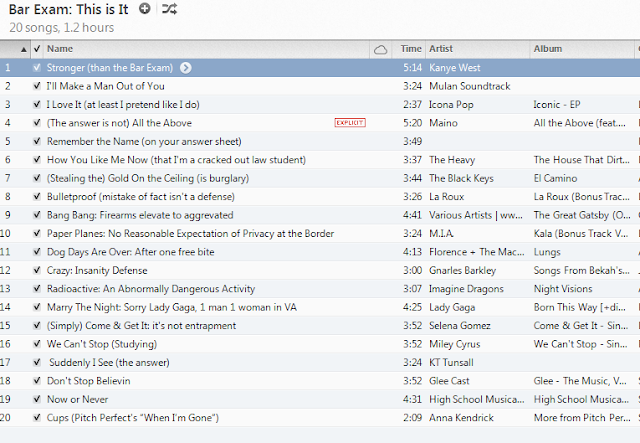Uncheck the Radioactive song checkbox

(x=37, y=289)
